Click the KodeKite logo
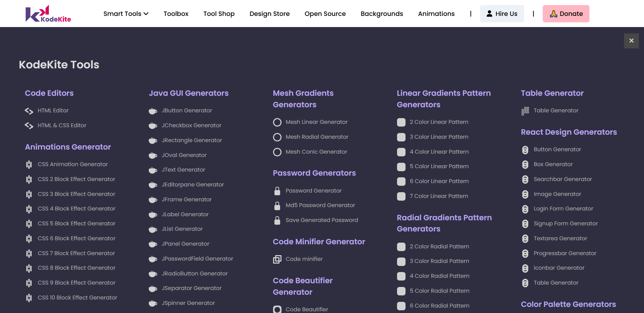 point(48,14)
